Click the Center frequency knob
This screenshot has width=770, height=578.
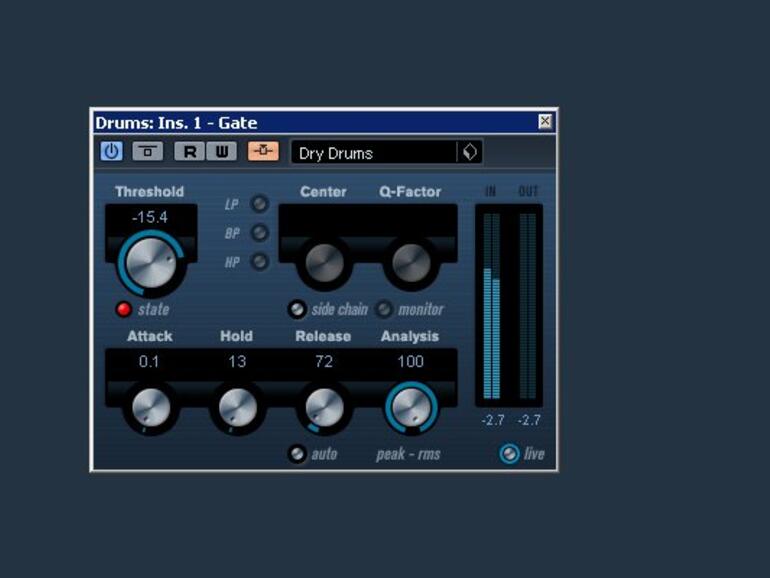(324, 263)
